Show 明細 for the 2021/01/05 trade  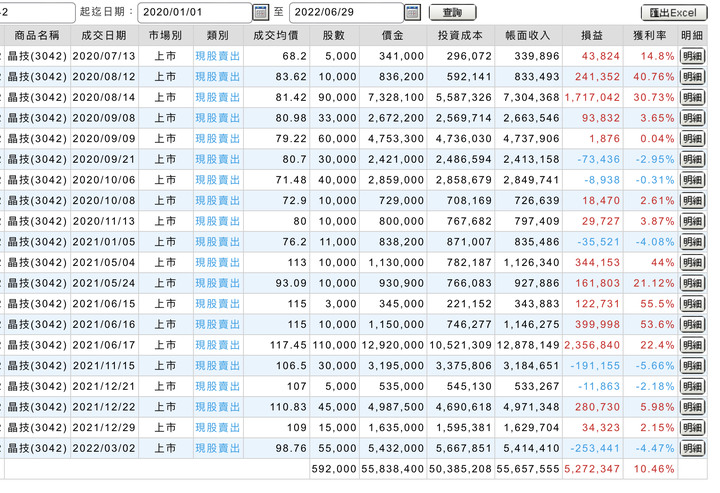[x=692, y=242]
